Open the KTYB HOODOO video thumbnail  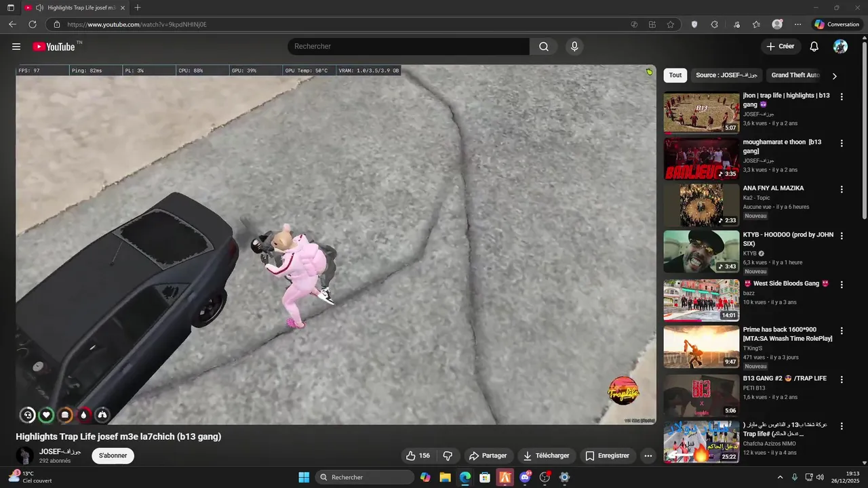(x=701, y=251)
